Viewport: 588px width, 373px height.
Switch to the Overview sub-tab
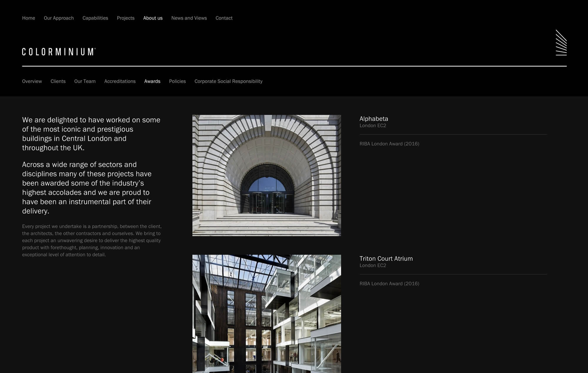coord(32,81)
